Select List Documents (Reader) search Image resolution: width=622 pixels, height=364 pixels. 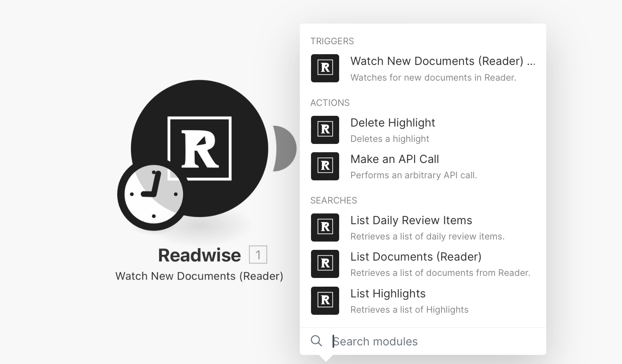[423, 264]
